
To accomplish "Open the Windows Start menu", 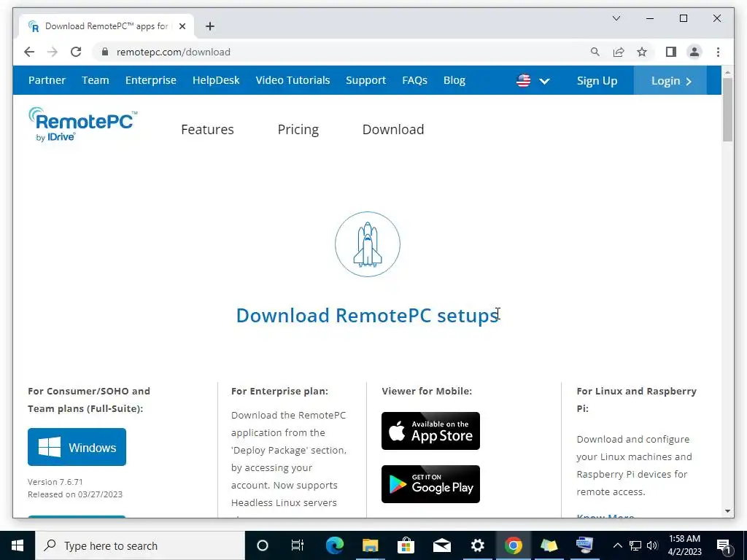I will point(18,545).
